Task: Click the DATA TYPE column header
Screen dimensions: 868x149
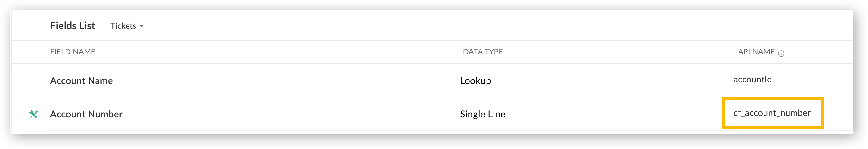Action: [x=482, y=52]
